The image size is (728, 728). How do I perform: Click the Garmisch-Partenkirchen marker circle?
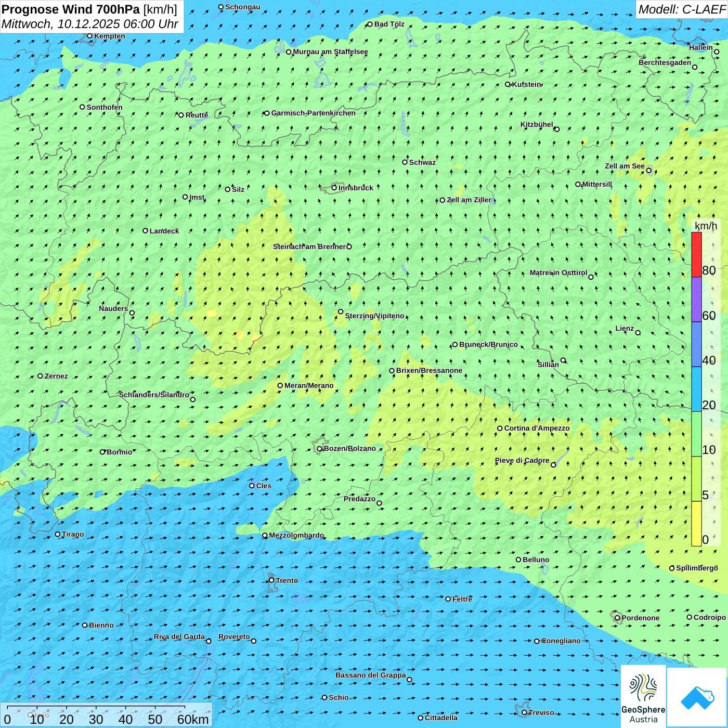267,113
